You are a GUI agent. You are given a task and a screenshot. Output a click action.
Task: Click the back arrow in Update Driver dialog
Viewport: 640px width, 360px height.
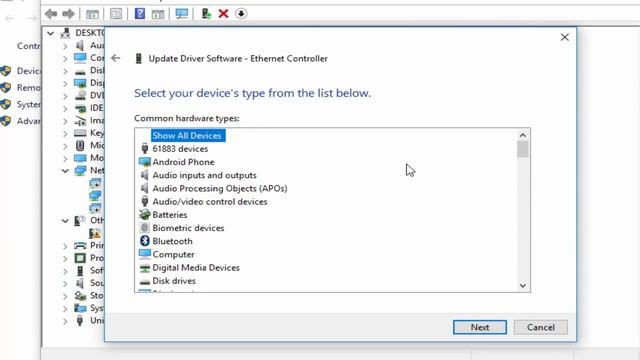(116, 58)
